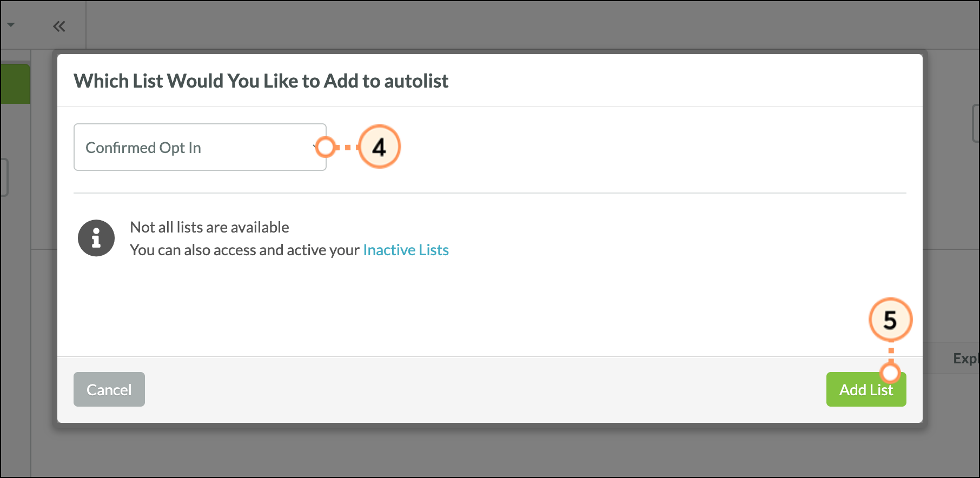Click the cut-off box at the right edge
Viewport: 980px width, 478px height.
(x=975, y=123)
